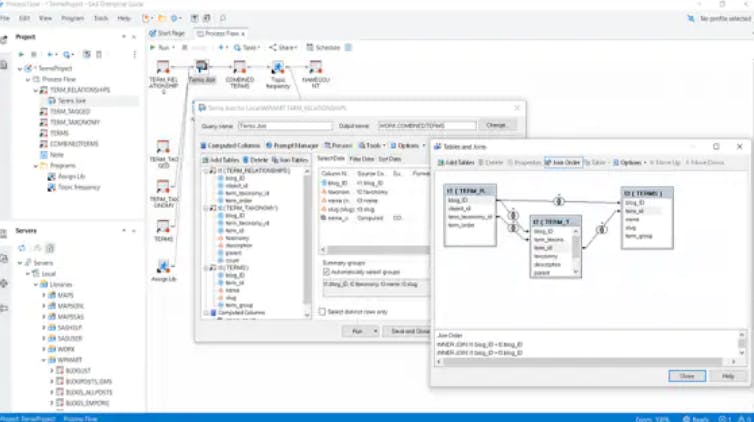
Task: Collapse the TERM_RELATIONSHIPS project tree node
Action: point(36,90)
